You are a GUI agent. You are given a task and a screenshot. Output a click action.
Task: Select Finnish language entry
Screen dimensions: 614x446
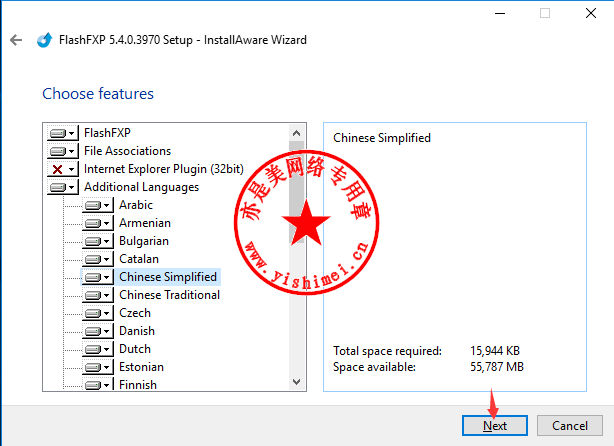[x=137, y=384]
